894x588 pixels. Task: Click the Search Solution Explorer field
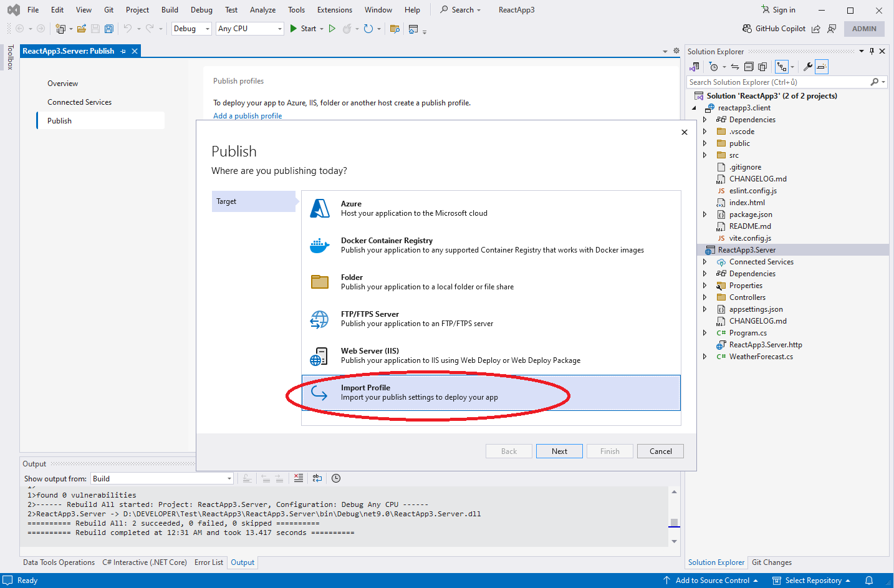(778, 82)
